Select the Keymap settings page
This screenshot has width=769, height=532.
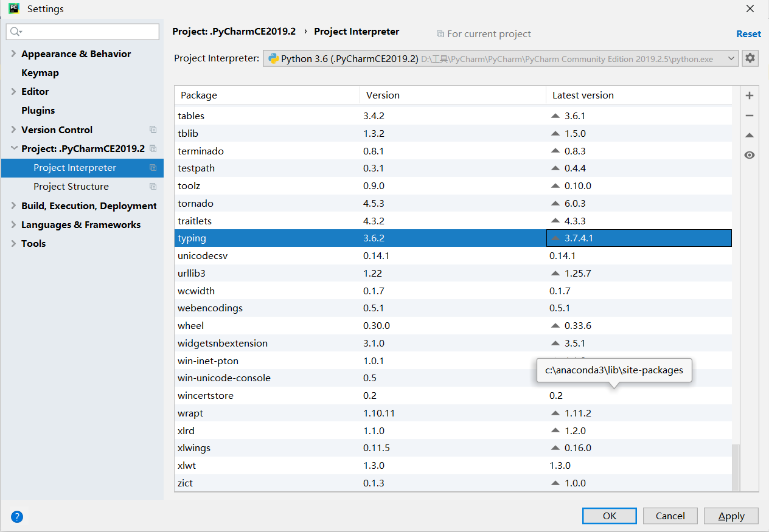tap(40, 73)
